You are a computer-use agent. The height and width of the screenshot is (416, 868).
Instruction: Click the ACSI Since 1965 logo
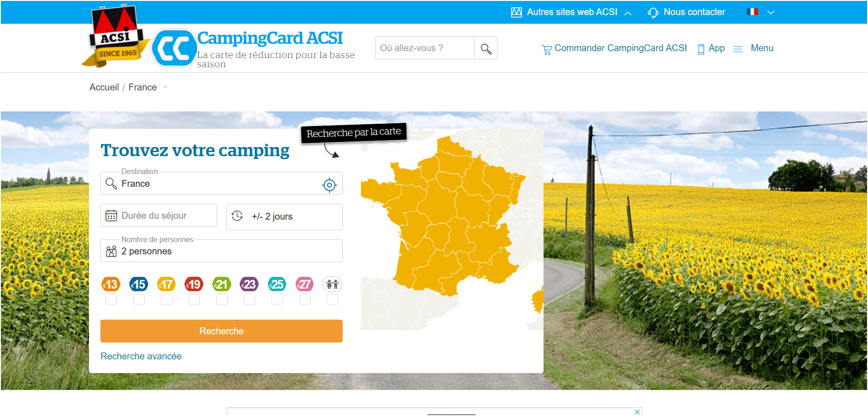(116, 37)
